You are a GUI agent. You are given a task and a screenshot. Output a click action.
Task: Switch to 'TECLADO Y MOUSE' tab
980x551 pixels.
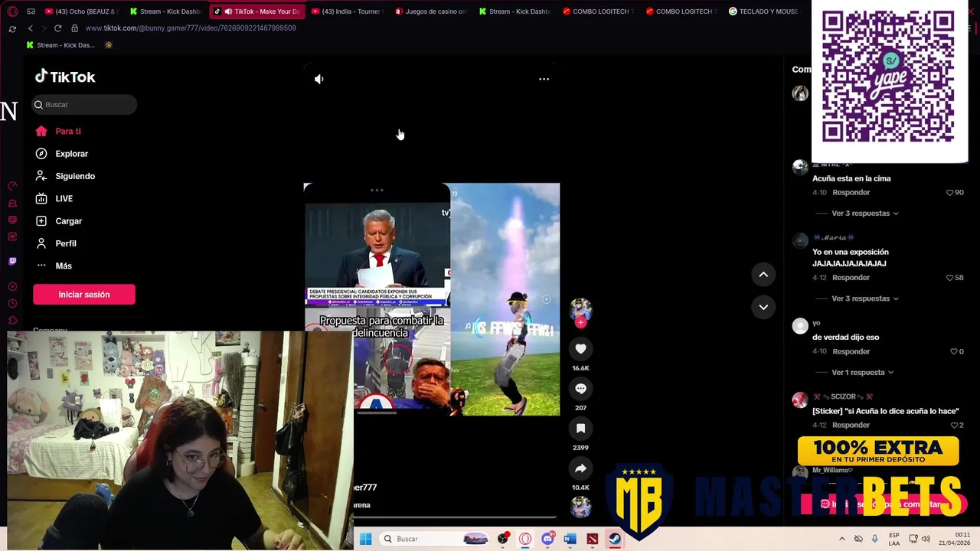tap(763, 11)
